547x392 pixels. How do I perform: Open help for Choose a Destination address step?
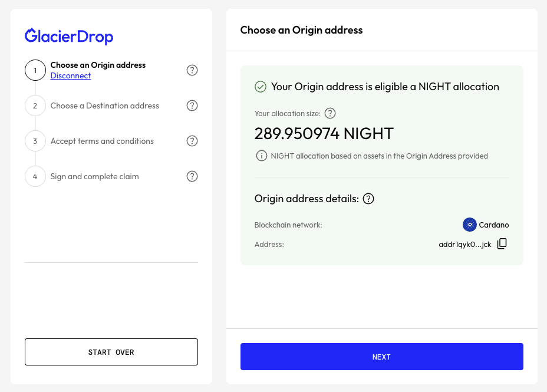click(192, 106)
